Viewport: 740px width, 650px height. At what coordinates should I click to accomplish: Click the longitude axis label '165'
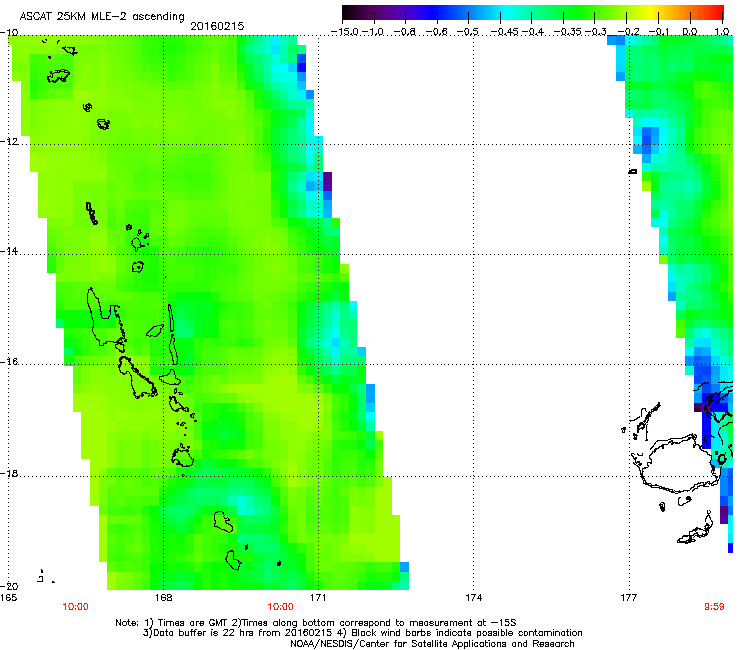tap(8, 598)
